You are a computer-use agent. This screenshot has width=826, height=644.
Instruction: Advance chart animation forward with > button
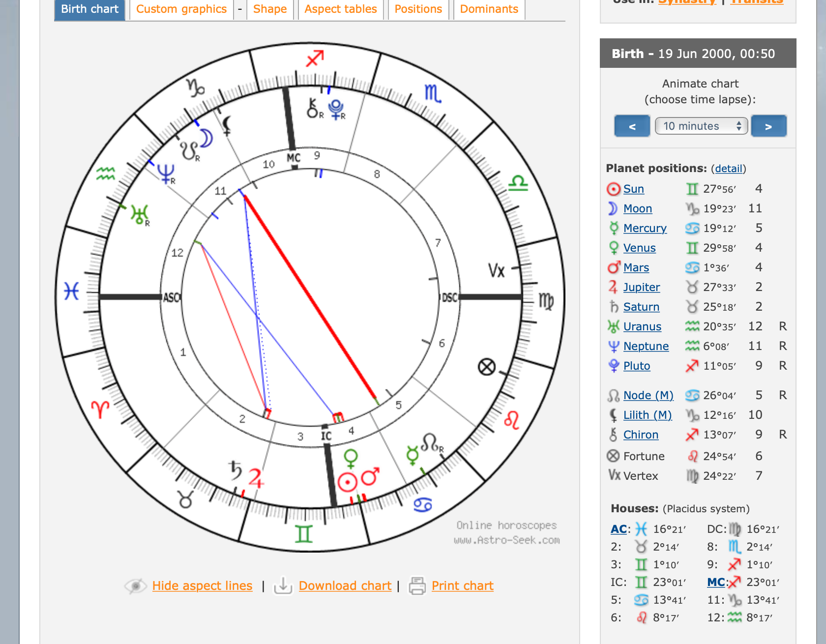pyautogui.click(x=768, y=126)
